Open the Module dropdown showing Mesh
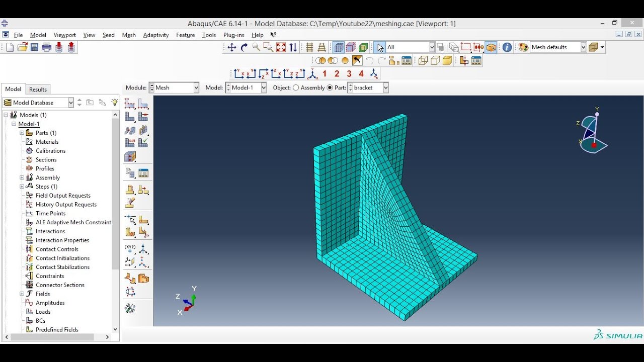Viewport: 644px width, 362px height. 175,87
